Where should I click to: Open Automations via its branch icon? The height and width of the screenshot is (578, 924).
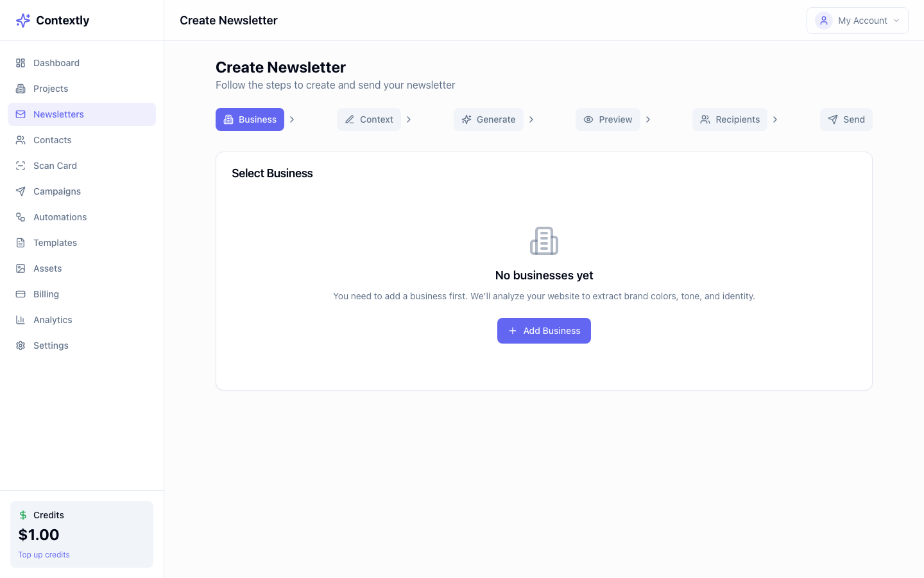20,216
